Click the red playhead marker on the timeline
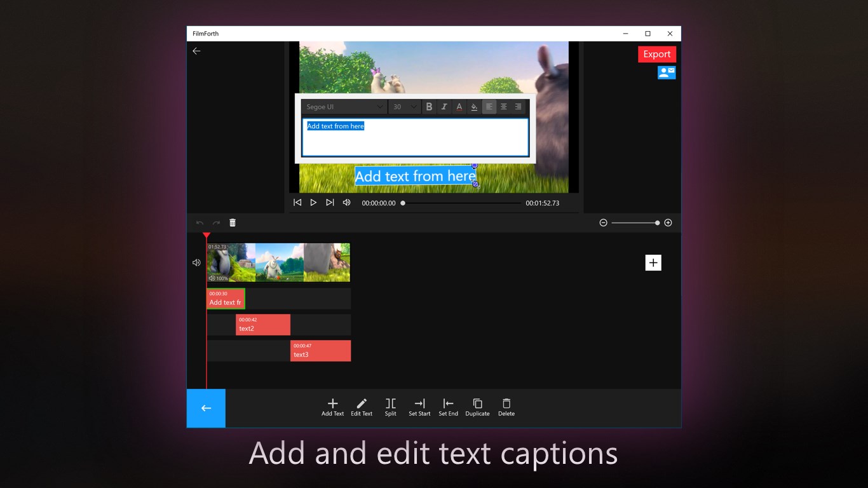 click(x=207, y=236)
